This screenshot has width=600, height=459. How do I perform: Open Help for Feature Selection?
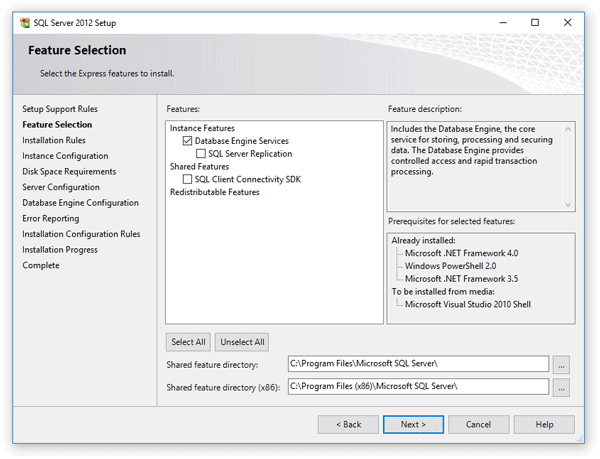click(x=544, y=425)
